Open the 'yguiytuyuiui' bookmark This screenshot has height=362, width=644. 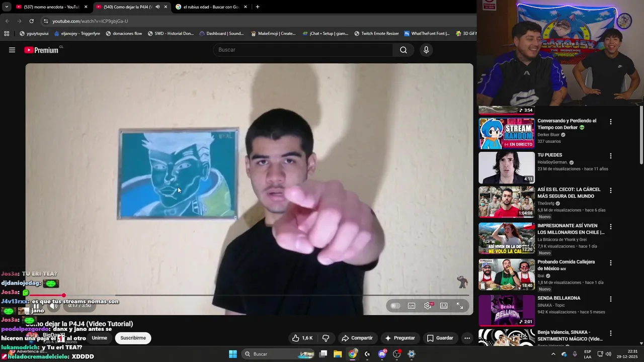34,34
